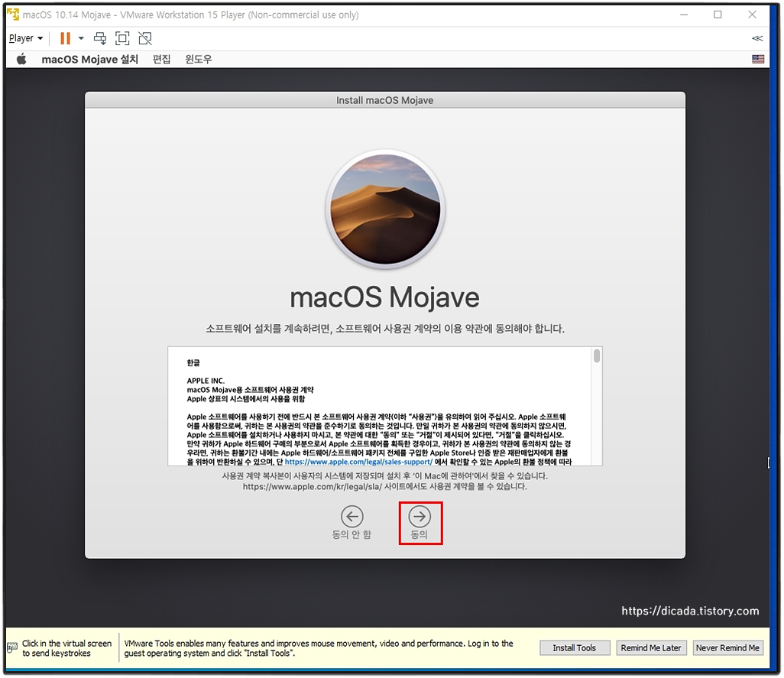Minimize the VMware Player window
This screenshot has height=678, width=784.
683,15
